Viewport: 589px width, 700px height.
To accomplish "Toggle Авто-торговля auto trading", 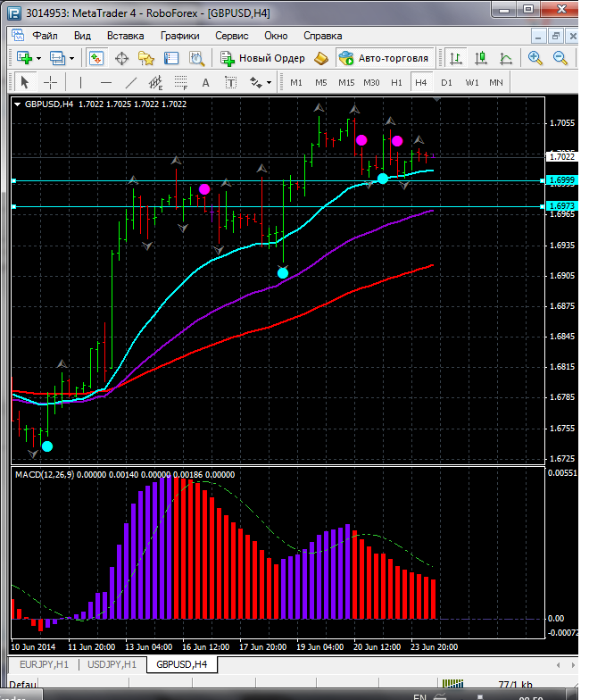I will 384,58.
